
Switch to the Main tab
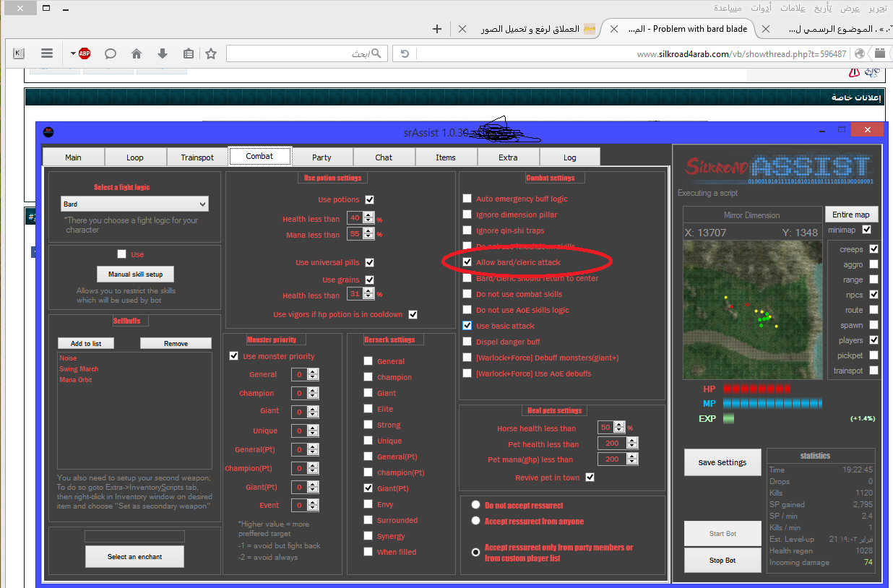point(74,157)
